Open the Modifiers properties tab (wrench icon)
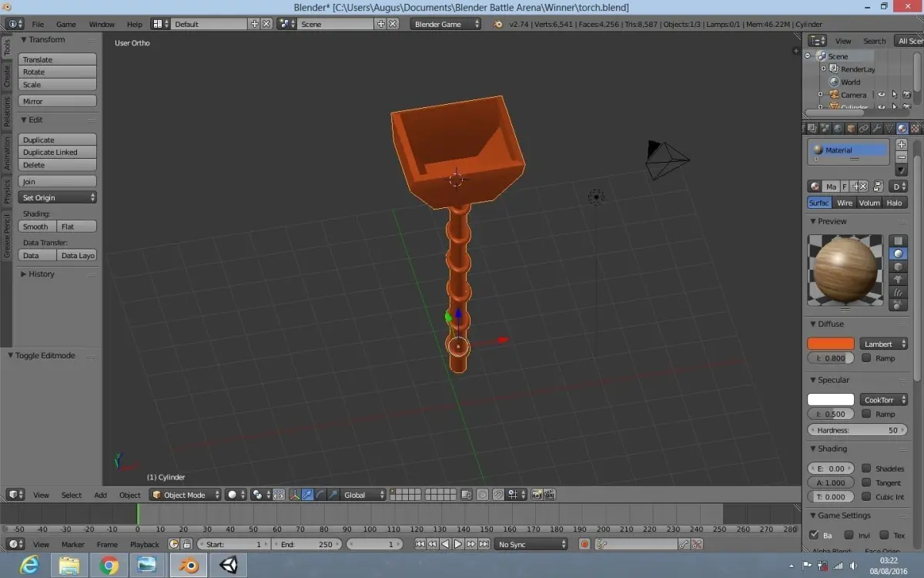 pyautogui.click(x=876, y=127)
